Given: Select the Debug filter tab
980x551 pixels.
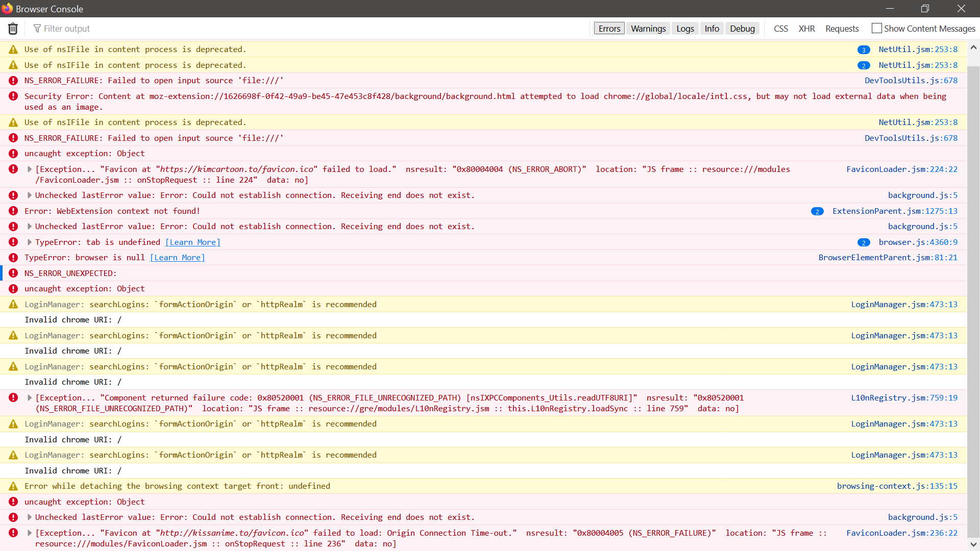Looking at the screenshot, I should click(742, 28).
